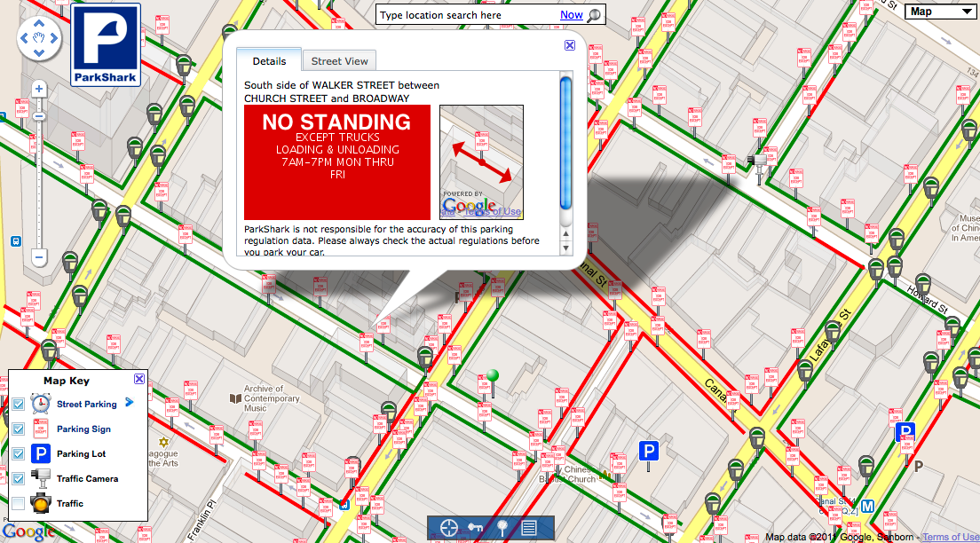
Task: Zoom out with the minus button below the slider
Action: click(39, 256)
